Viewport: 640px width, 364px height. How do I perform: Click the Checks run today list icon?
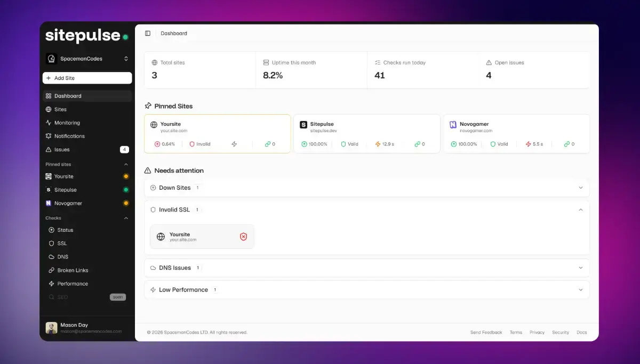click(378, 62)
